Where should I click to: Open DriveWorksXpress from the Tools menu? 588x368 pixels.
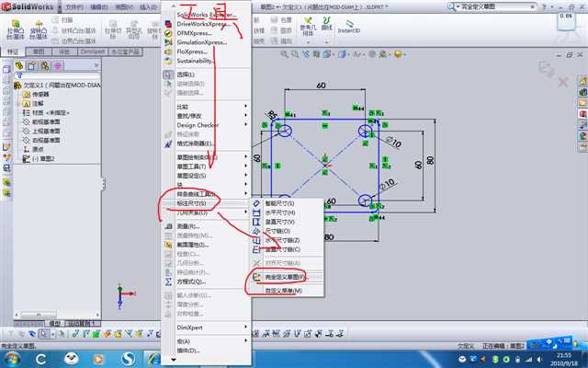(202, 24)
